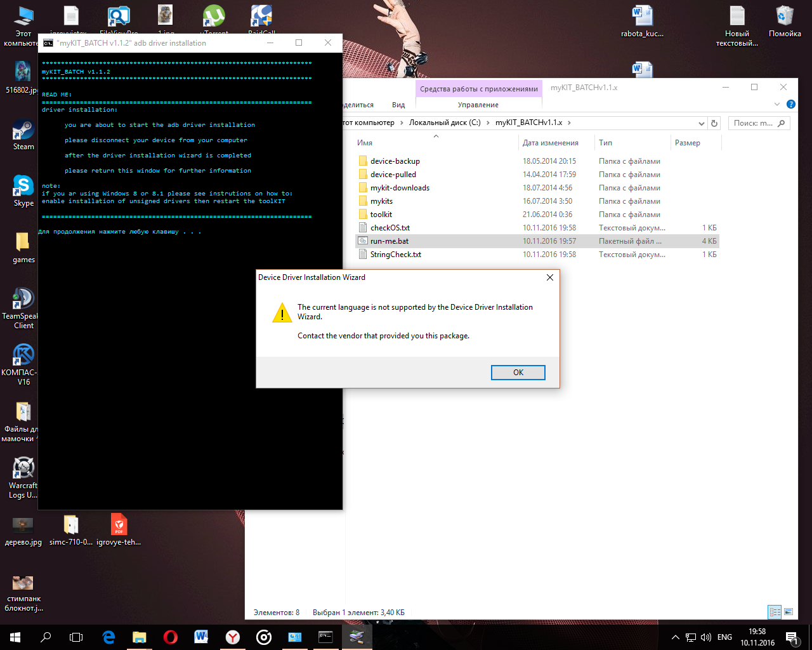Click the Explorer search input field

(754, 123)
